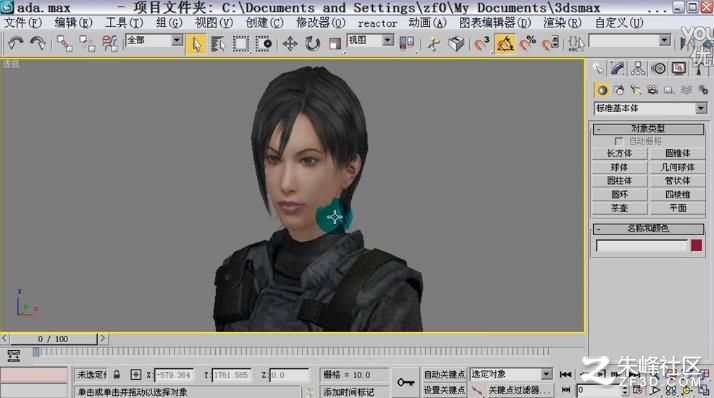
Task: Open the Hierarchy panel tab icon
Action: tap(638, 68)
